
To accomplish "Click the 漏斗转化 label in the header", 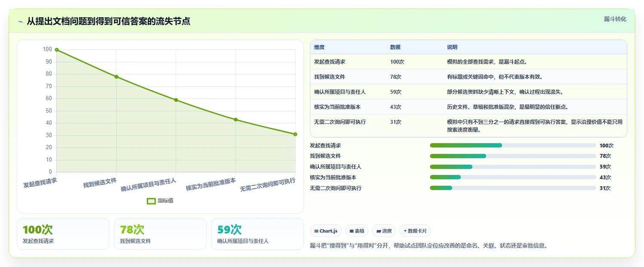I will click(615, 19).
